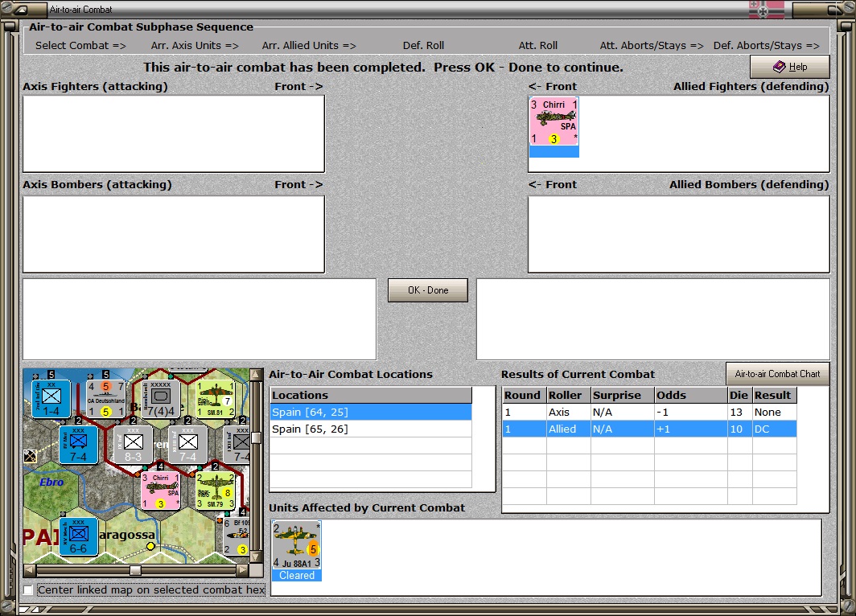Click the SM.81 bomber counter on map

(216, 399)
